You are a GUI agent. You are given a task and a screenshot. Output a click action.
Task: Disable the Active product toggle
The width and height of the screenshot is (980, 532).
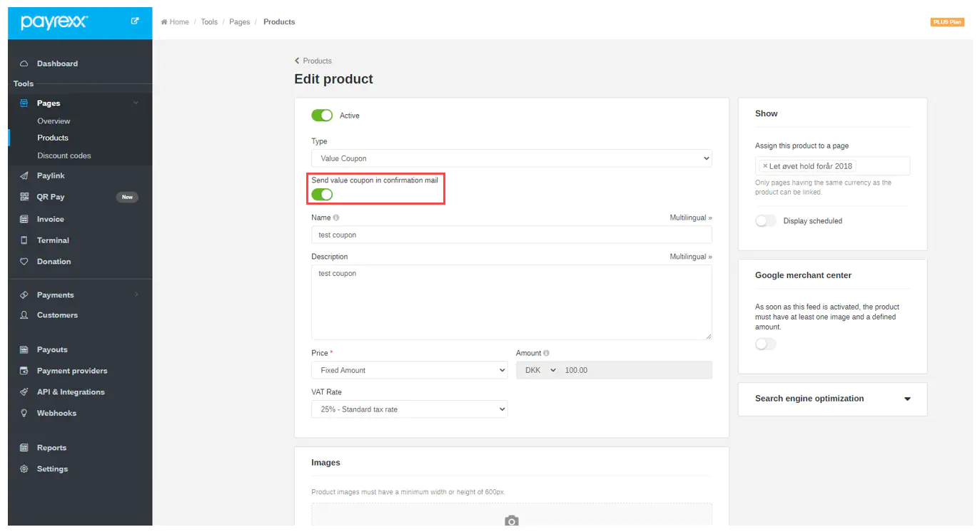pos(322,116)
